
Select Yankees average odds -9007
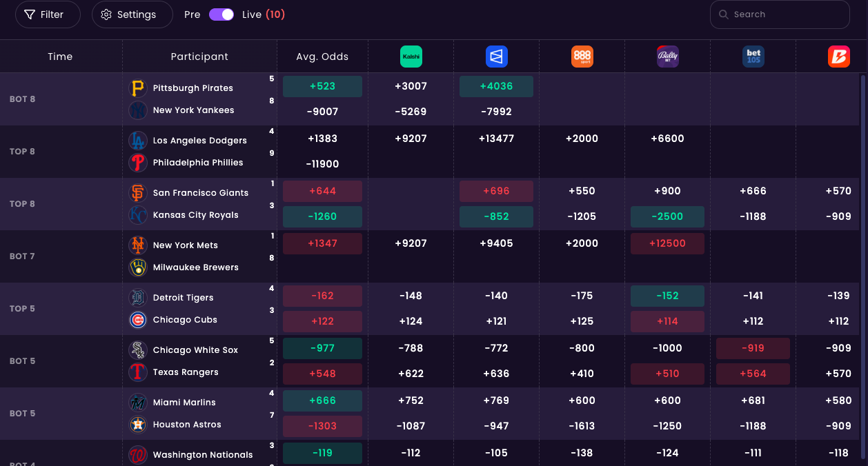pyautogui.click(x=322, y=112)
